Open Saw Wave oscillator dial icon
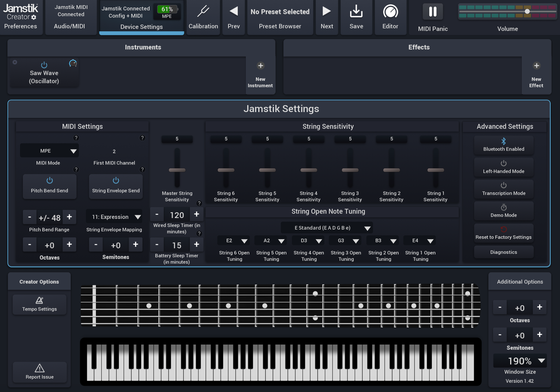 [x=73, y=63]
